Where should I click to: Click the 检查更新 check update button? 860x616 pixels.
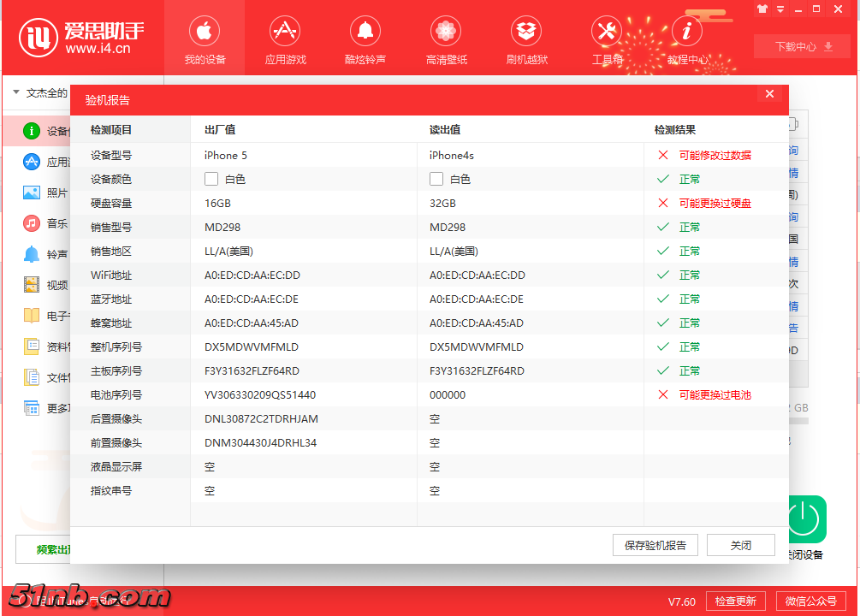tap(736, 601)
